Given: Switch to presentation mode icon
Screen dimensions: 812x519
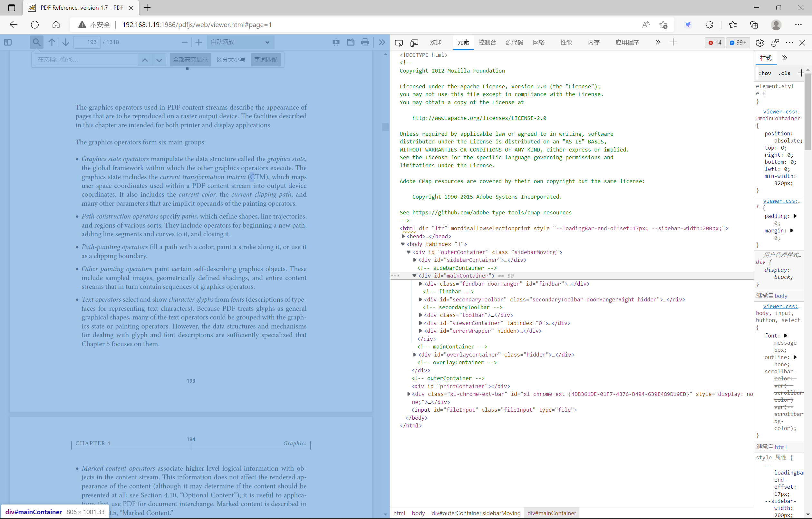Looking at the screenshot, I should (x=336, y=42).
